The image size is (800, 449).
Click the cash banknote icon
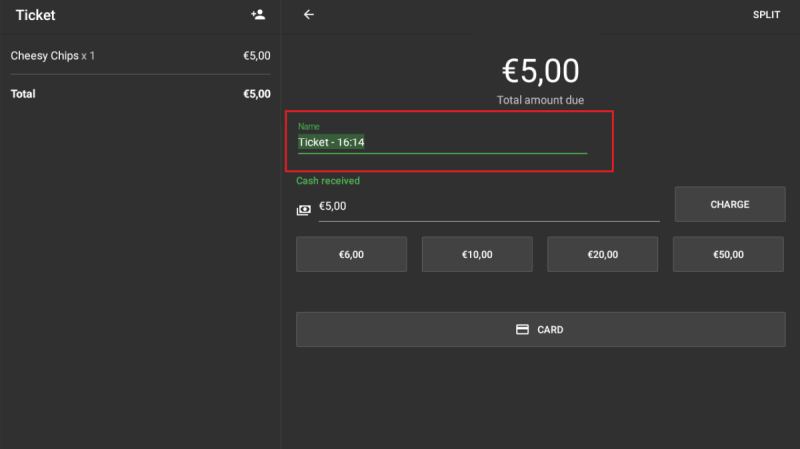click(x=304, y=210)
